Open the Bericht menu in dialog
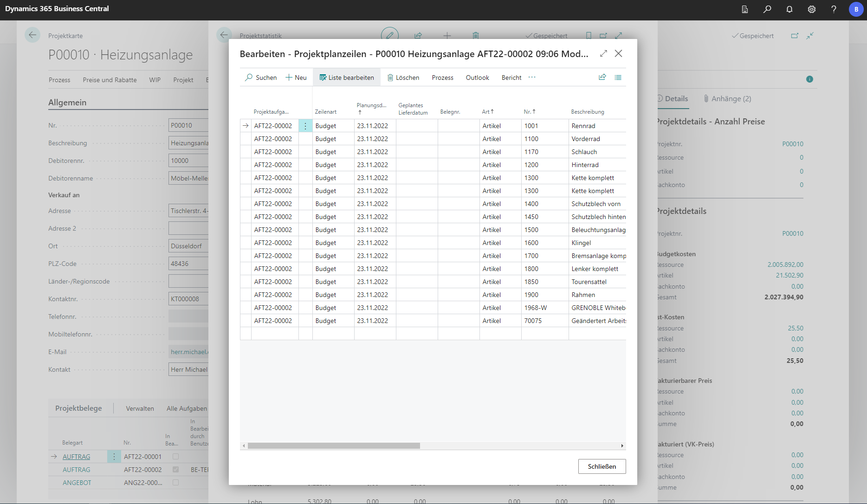This screenshot has width=867, height=504. (x=511, y=78)
